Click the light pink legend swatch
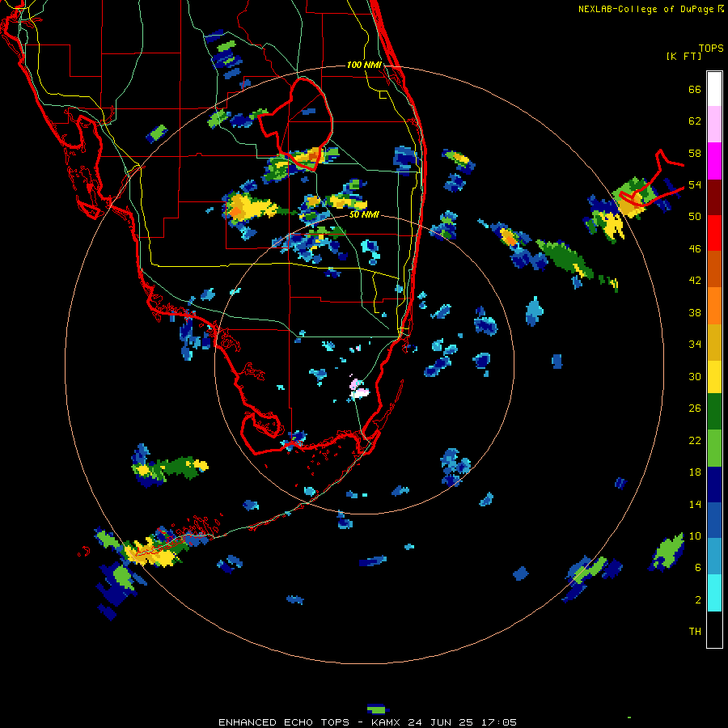 [x=714, y=125]
